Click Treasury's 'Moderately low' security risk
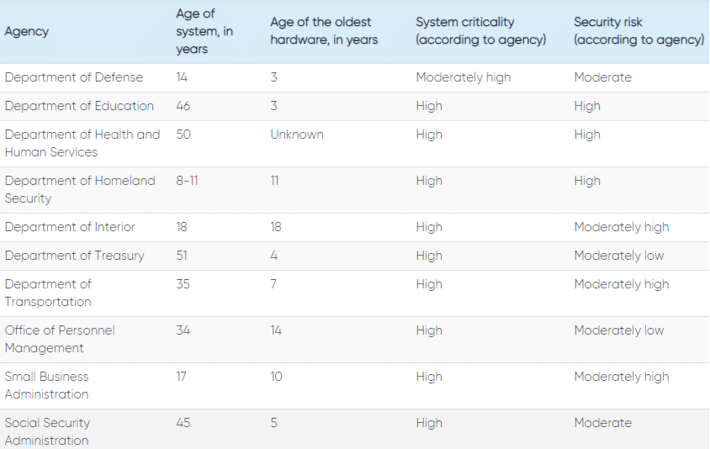This screenshot has width=710, height=449. tap(619, 256)
